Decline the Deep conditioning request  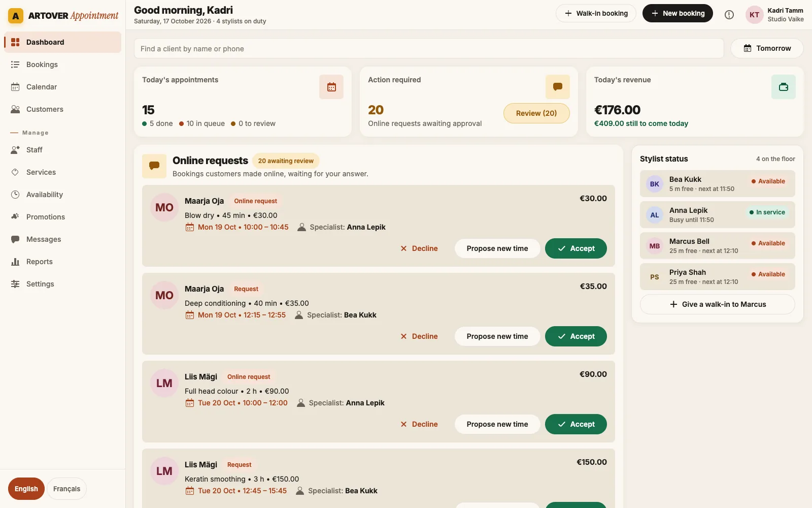[x=419, y=336]
